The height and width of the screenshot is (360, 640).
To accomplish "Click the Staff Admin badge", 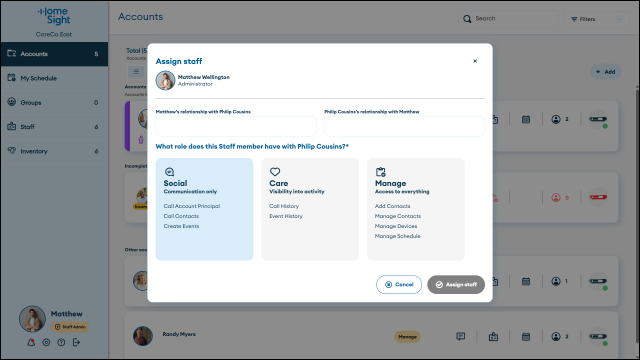I will click(70, 327).
